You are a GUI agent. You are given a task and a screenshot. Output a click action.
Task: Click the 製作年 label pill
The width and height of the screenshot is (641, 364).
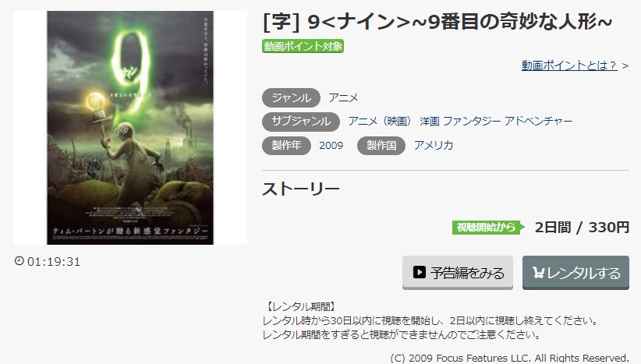tap(286, 146)
